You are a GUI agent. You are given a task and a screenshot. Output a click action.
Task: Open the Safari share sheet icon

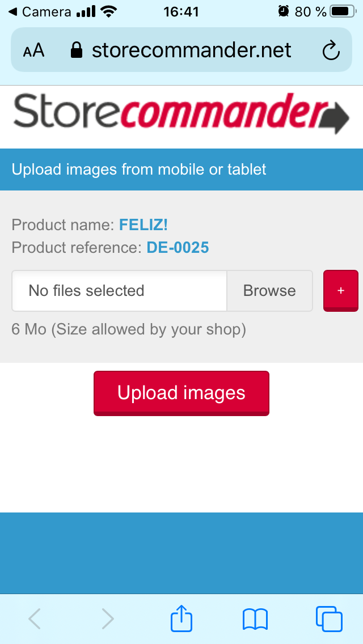click(181, 618)
